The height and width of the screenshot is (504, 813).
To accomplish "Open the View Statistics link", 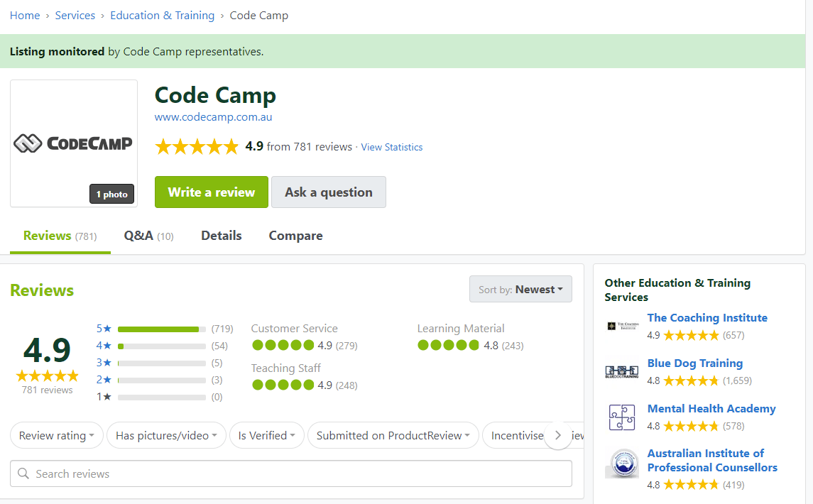I will [391, 147].
